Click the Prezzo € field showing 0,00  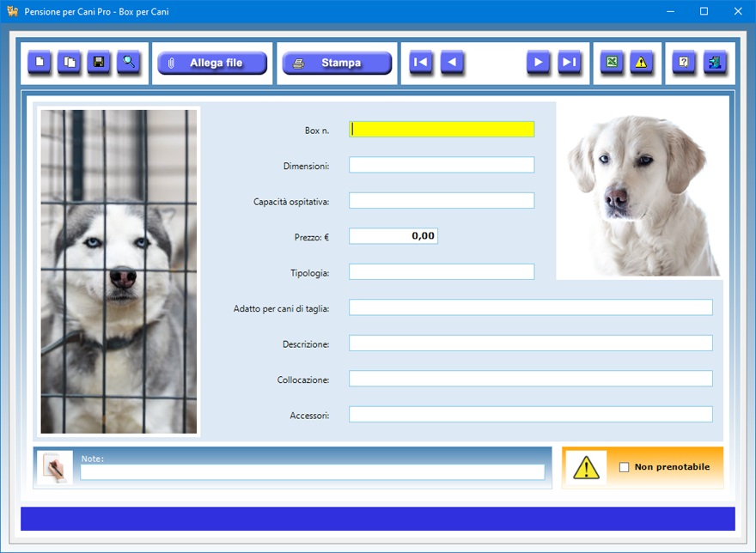[x=393, y=236]
